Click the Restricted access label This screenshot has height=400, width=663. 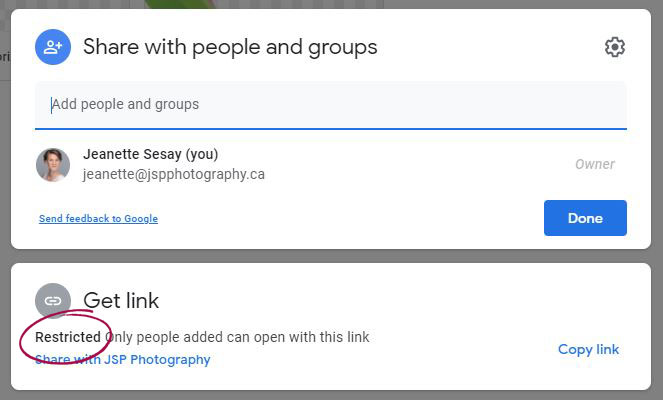[68, 337]
